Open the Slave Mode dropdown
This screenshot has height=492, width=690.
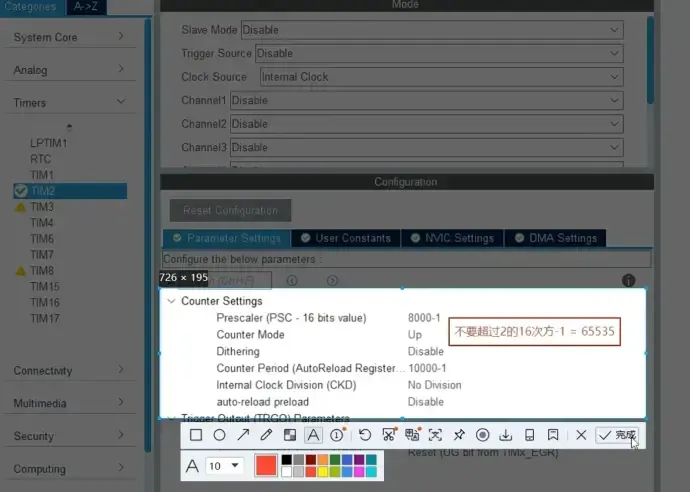coord(431,30)
